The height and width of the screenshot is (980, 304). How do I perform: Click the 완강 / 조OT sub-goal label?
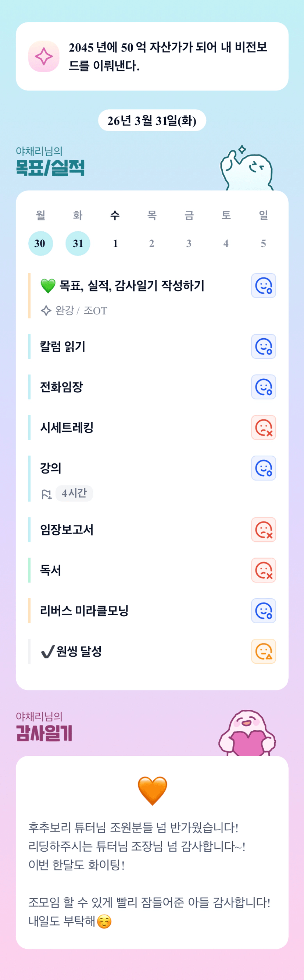tap(81, 311)
